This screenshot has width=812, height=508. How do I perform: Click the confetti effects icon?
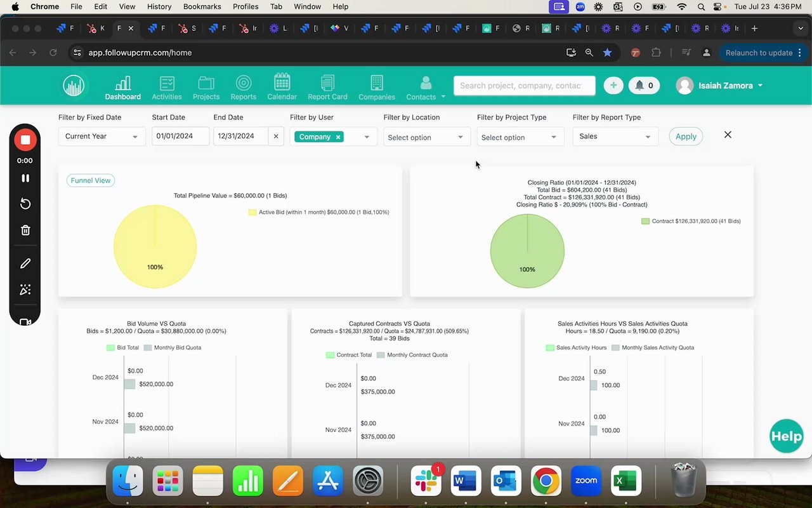[25, 290]
